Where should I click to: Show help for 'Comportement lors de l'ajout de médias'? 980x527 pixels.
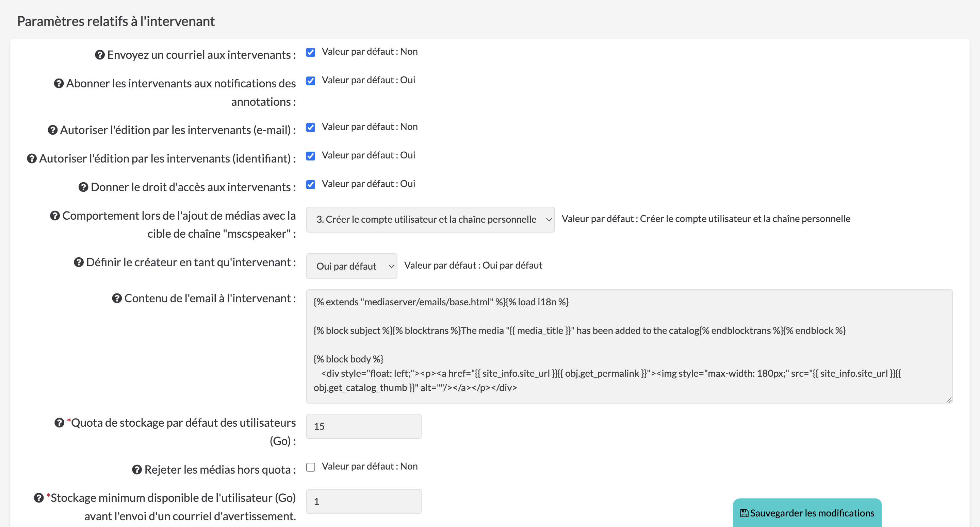click(55, 216)
